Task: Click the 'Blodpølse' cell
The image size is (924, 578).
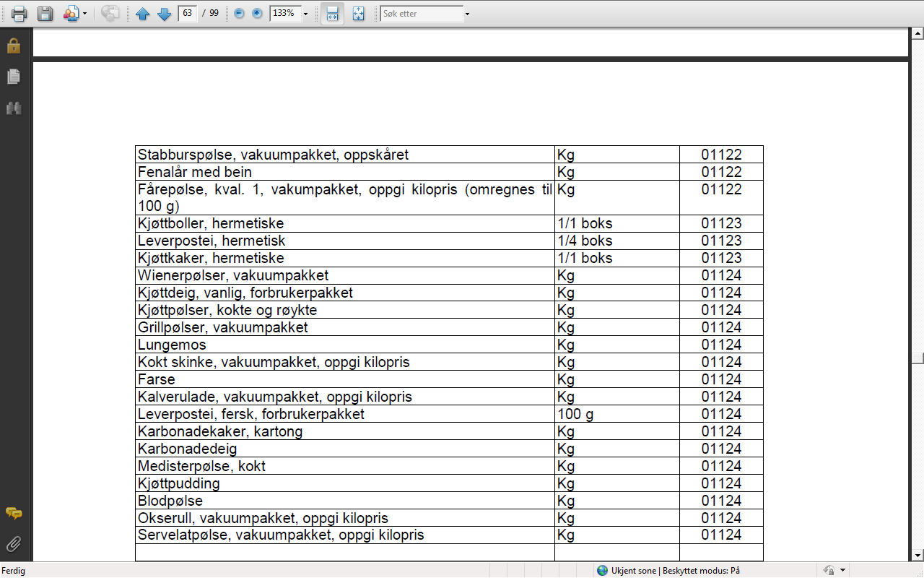Action: pyautogui.click(x=345, y=501)
